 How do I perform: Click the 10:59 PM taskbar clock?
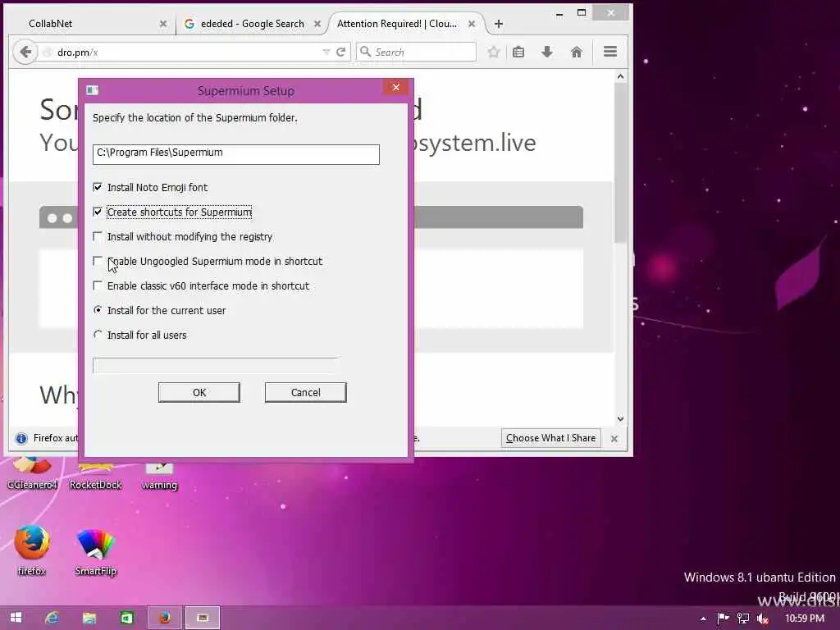coord(805,619)
